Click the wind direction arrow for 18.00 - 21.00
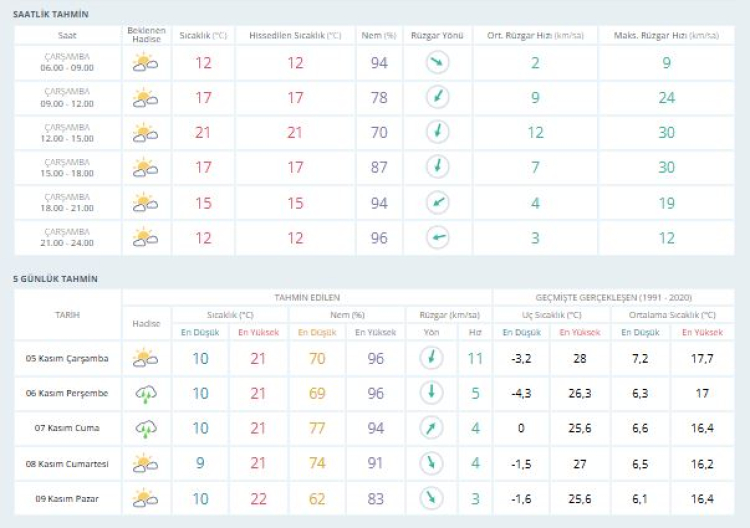This screenshot has width=750, height=528. click(x=437, y=203)
